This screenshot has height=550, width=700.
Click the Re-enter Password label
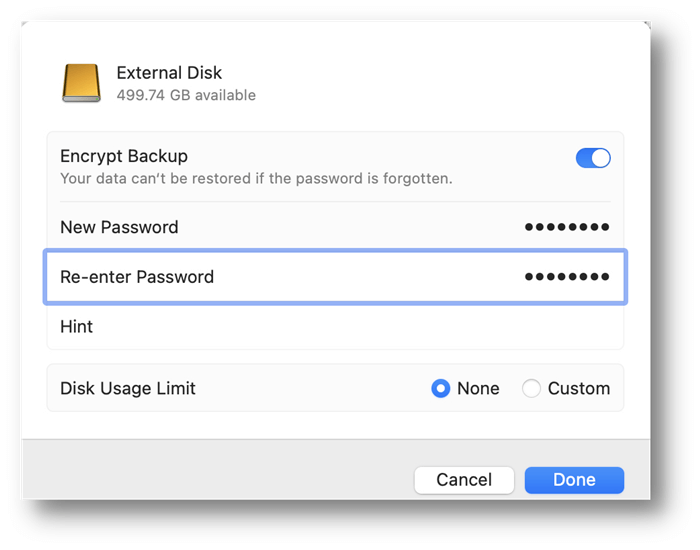click(x=137, y=277)
